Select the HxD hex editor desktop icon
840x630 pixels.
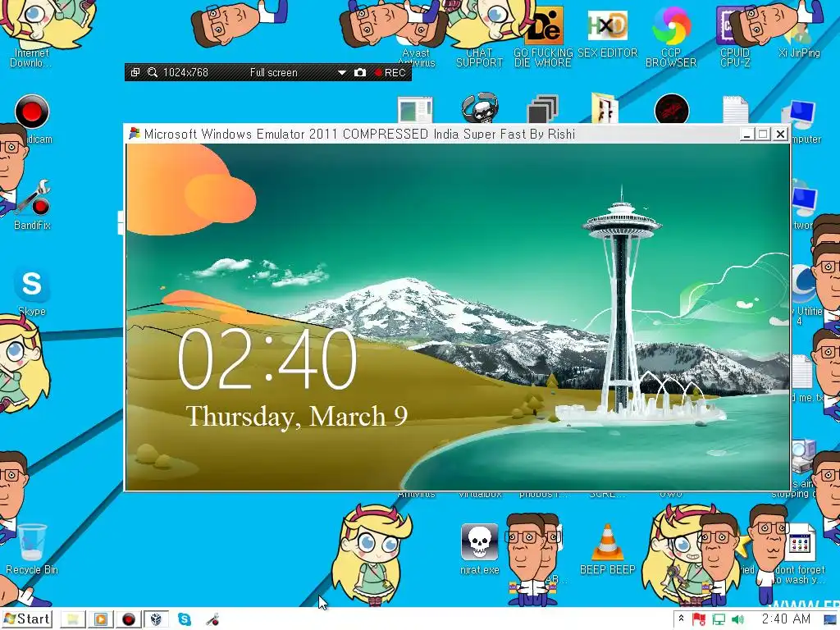pyautogui.click(x=608, y=25)
